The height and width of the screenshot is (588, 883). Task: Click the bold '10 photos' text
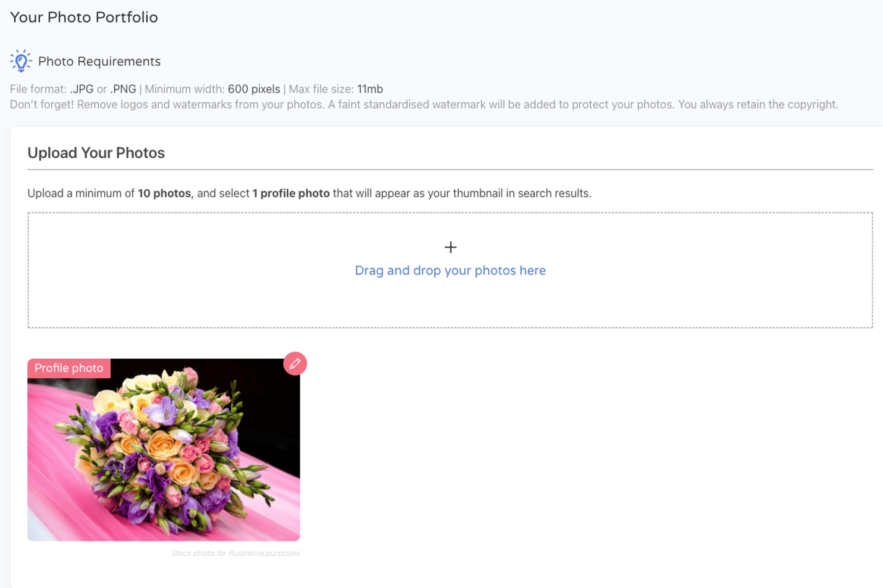click(164, 193)
